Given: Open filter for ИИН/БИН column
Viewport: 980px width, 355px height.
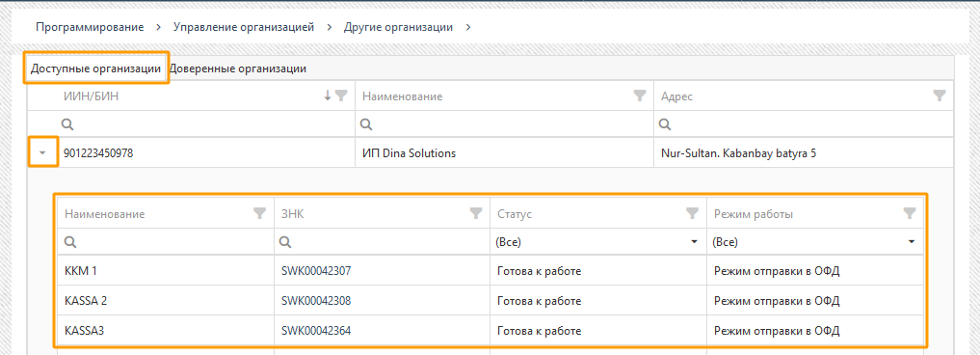Looking at the screenshot, I should tap(340, 96).
